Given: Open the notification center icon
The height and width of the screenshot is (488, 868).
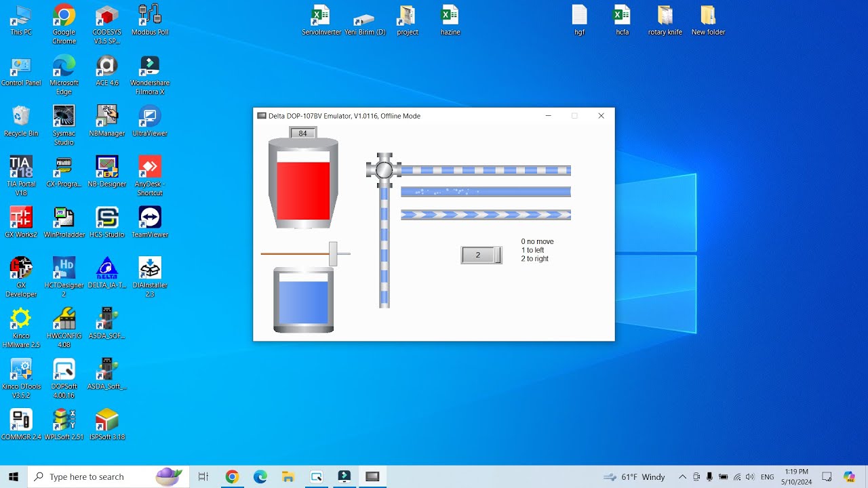Looking at the screenshot, I should point(827,476).
